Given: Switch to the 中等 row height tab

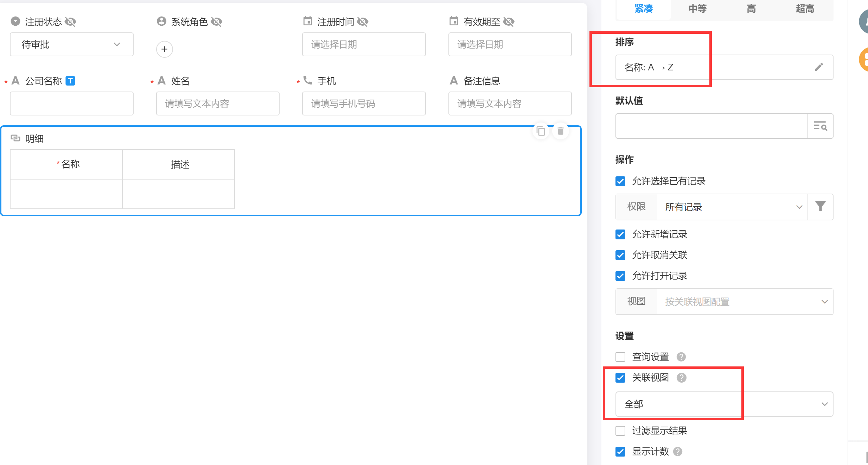Looking at the screenshot, I should click(x=697, y=8).
